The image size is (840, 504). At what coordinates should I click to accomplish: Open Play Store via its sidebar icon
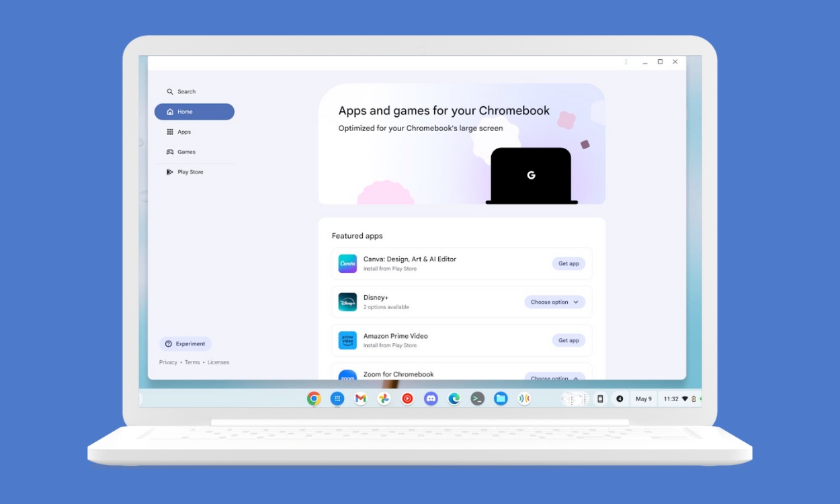170,172
